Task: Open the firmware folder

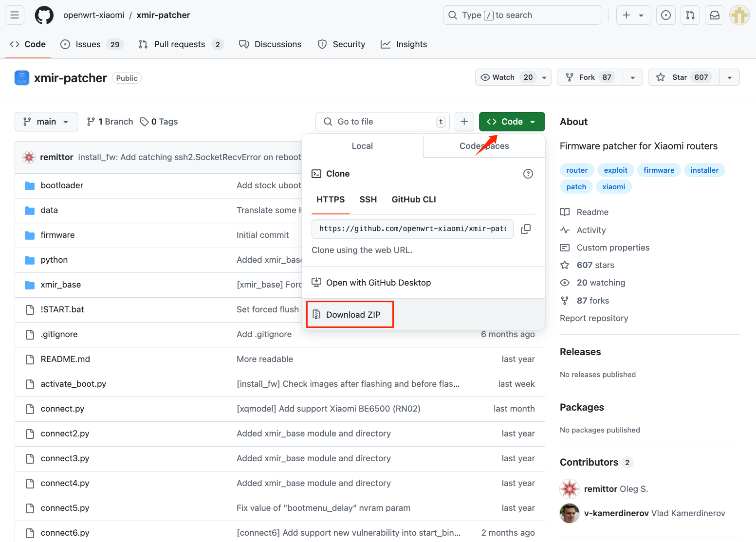Action: [57, 235]
